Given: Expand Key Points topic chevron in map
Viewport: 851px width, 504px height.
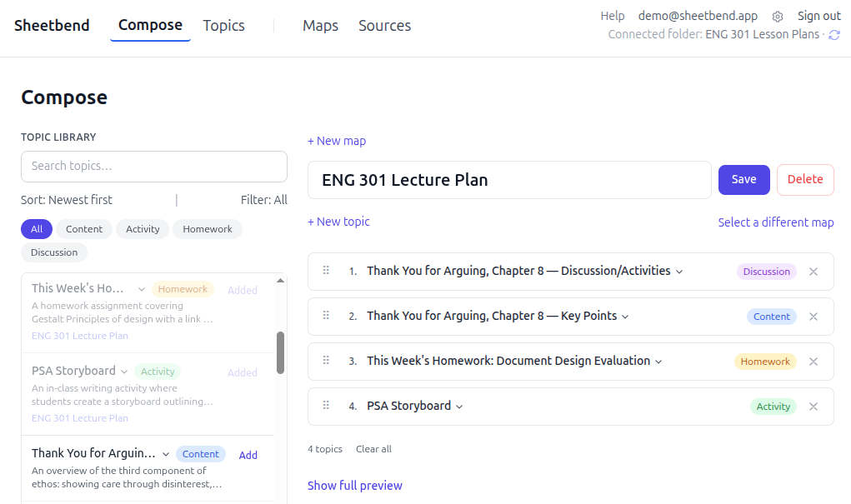Looking at the screenshot, I should tap(625, 317).
